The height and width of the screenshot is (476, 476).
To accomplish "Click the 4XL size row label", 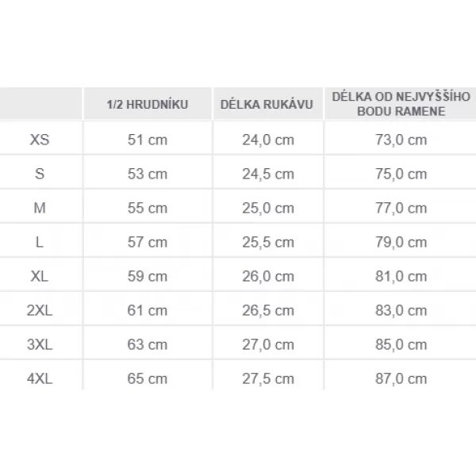I will click(40, 379).
